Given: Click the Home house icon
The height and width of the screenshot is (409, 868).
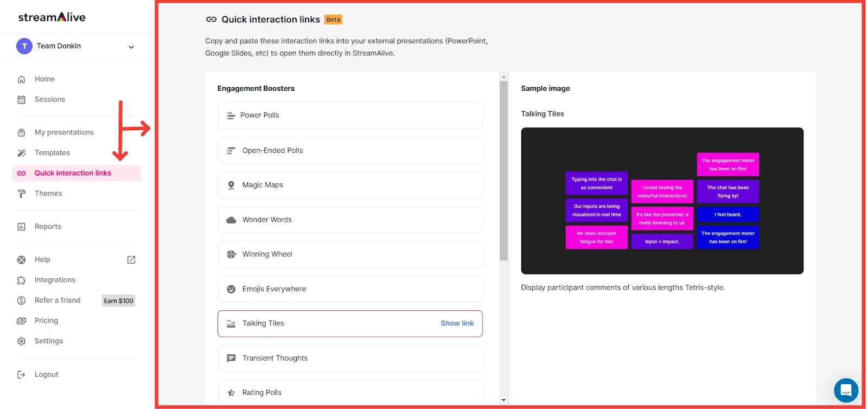Looking at the screenshot, I should pyautogui.click(x=22, y=79).
